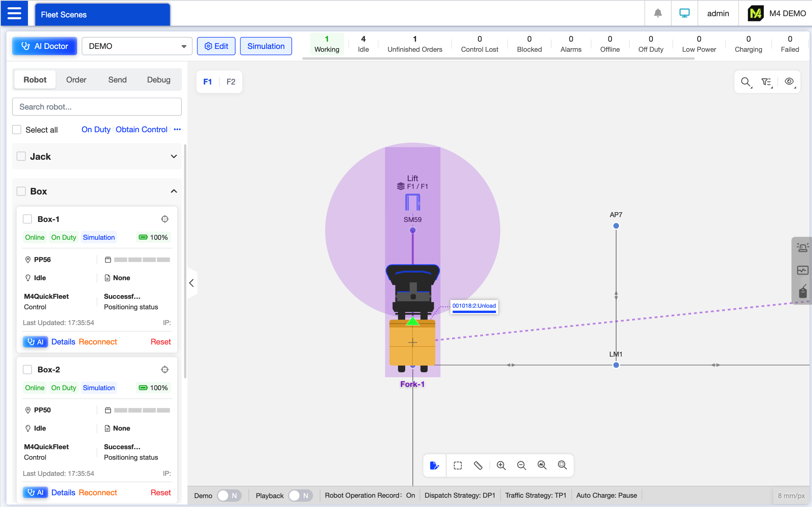Open the hamburger main menu
Image resolution: width=812 pixels, height=507 pixels.
tap(14, 13)
